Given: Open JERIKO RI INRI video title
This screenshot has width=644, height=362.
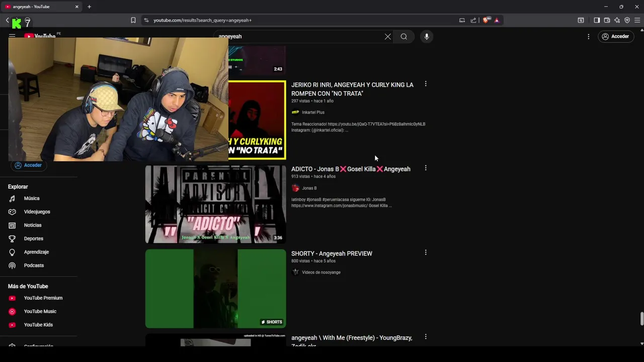Looking at the screenshot, I should 352,89.
